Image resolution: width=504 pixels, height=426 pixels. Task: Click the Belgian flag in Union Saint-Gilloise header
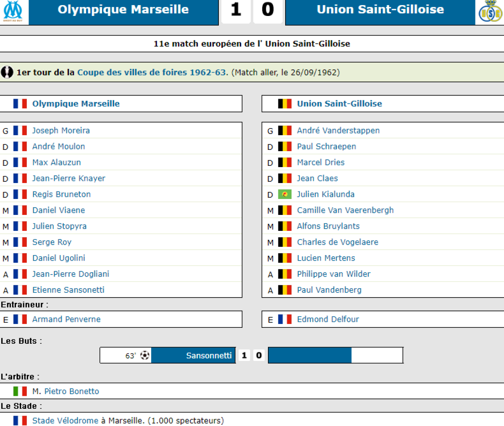tap(285, 104)
